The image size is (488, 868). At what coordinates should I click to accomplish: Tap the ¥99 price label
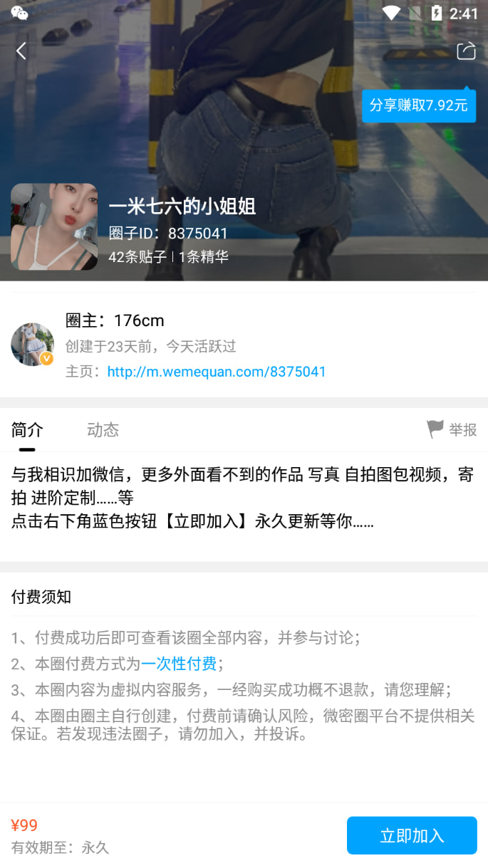24,825
